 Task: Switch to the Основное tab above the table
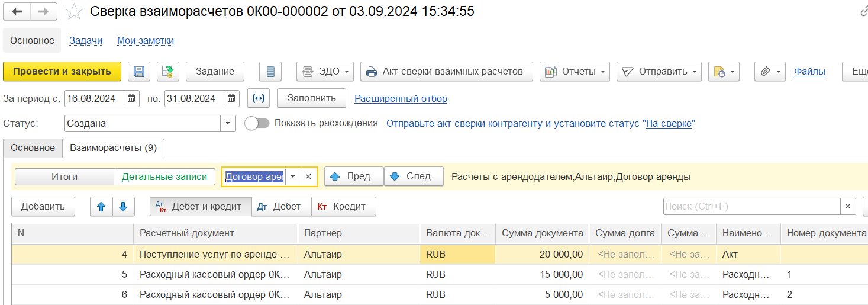point(33,147)
